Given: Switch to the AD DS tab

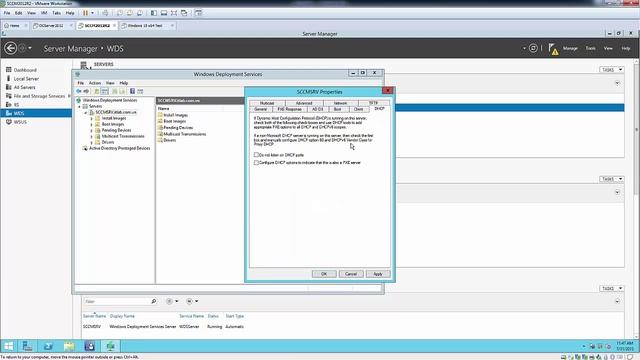Looking at the screenshot, I should 317,109.
